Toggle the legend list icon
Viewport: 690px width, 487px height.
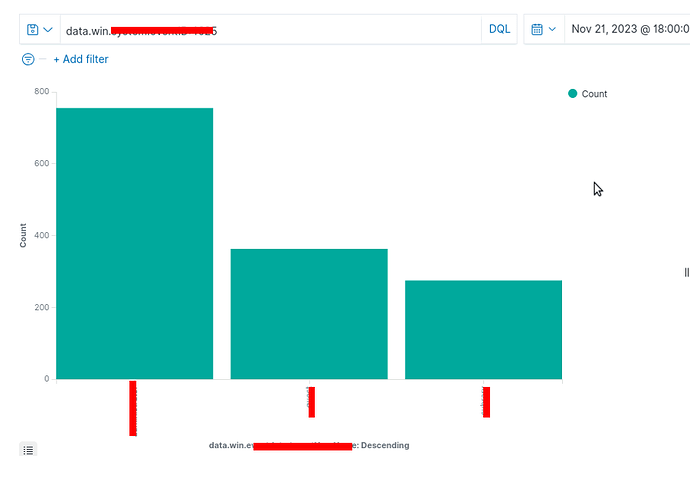tap(28, 450)
